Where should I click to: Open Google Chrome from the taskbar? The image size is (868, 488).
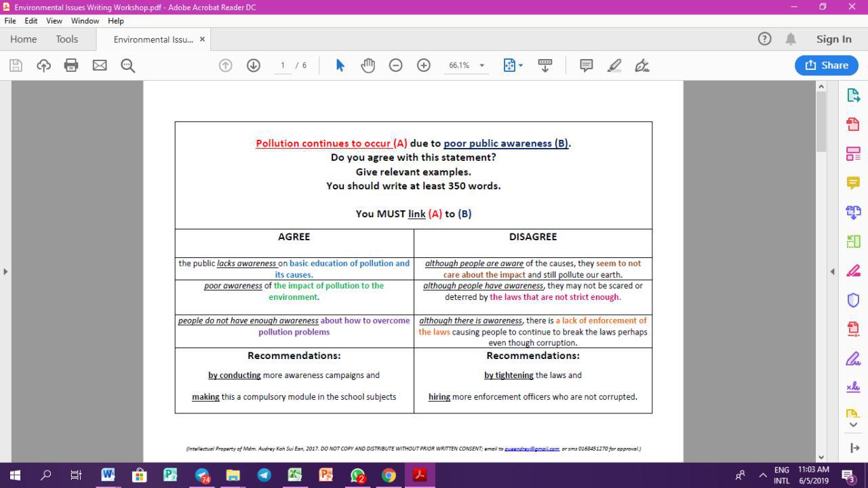point(389,475)
